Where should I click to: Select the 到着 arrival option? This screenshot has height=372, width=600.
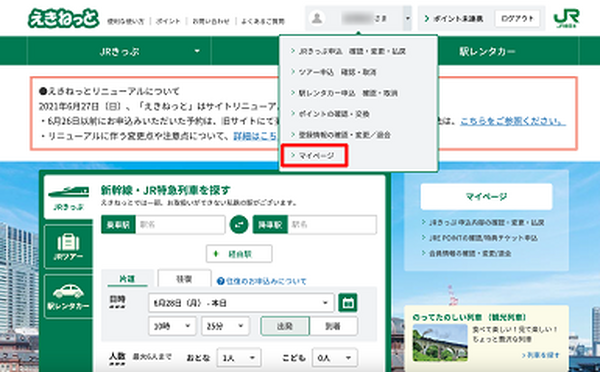[x=333, y=326]
